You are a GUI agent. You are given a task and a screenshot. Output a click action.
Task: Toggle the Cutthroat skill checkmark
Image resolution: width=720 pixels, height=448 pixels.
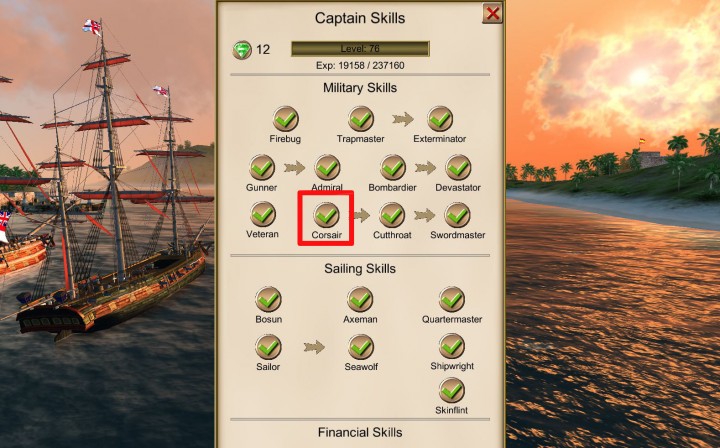[392, 215]
